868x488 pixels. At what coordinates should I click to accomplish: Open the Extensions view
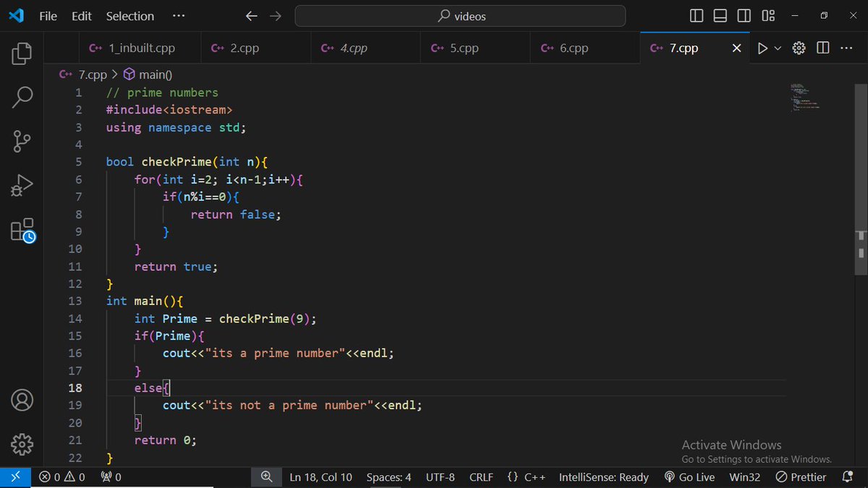click(x=22, y=230)
